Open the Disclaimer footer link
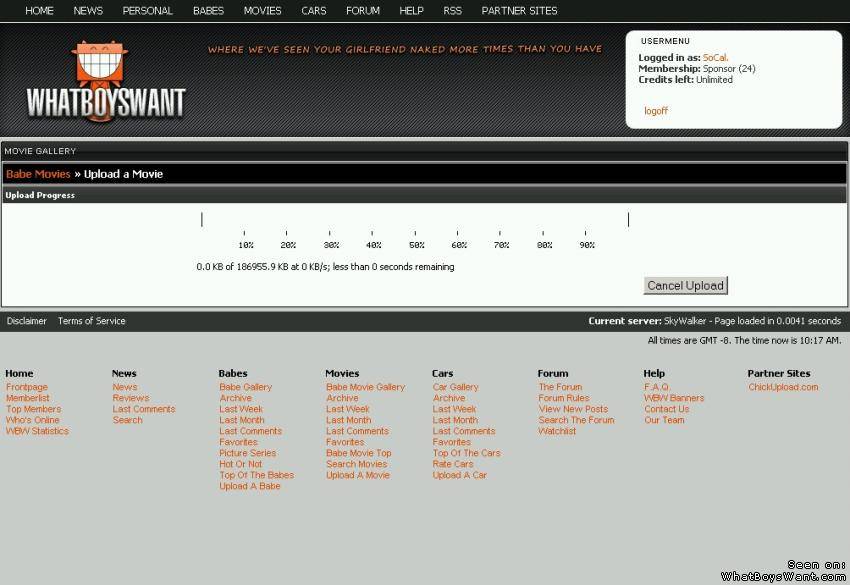This screenshot has height=585, width=850. (27, 321)
